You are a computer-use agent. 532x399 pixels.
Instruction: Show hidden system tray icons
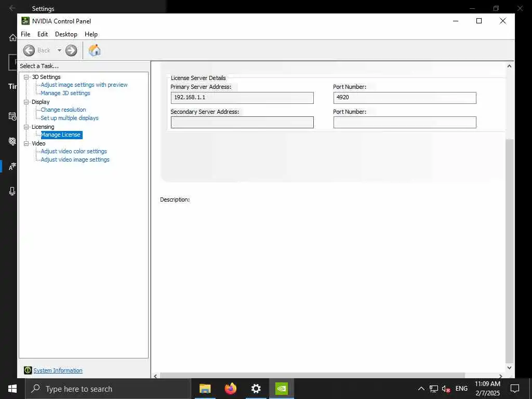point(421,389)
